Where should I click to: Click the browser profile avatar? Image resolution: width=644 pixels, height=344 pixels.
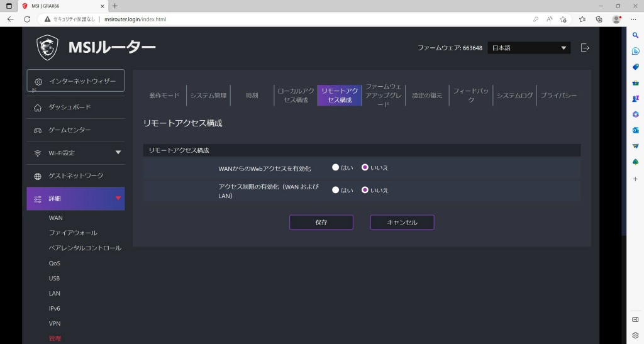[x=616, y=19]
